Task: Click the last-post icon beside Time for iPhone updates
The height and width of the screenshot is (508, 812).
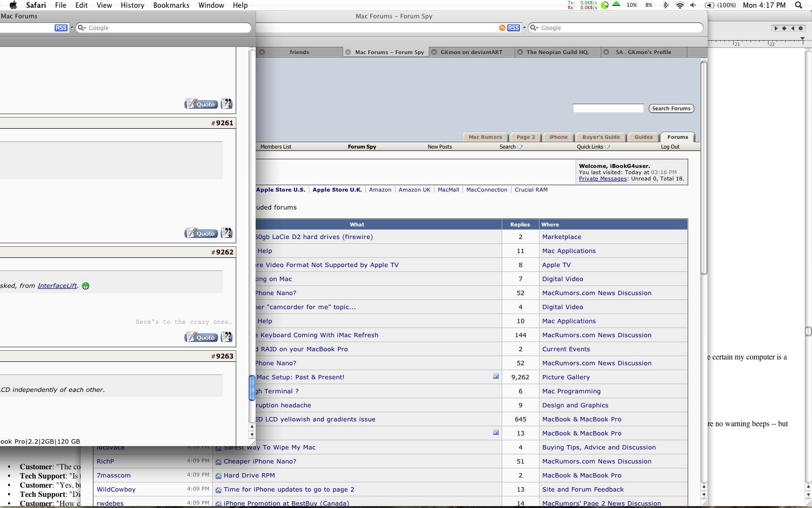Action: pos(218,490)
